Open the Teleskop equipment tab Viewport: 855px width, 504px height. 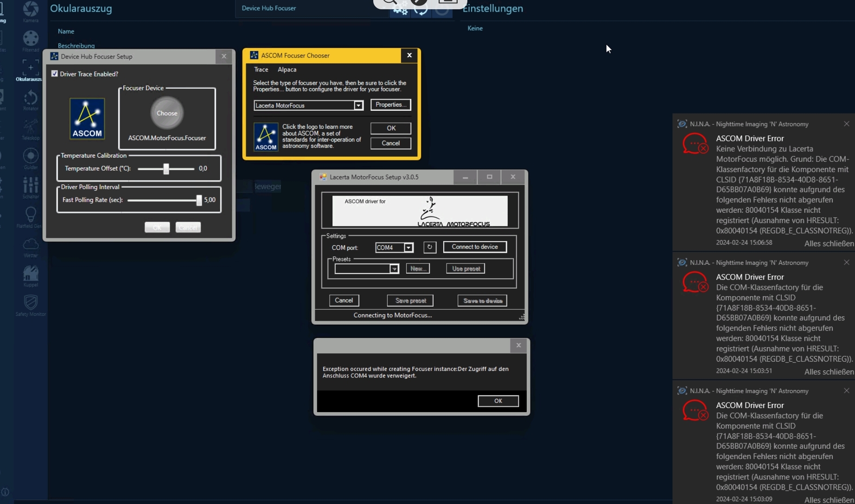(x=31, y=129)
